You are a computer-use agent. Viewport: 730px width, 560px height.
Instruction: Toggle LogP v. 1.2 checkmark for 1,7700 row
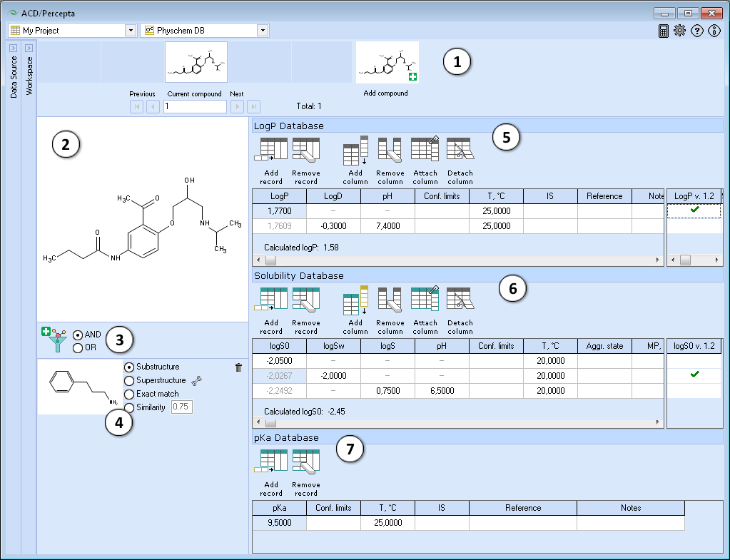click(694, 210)
